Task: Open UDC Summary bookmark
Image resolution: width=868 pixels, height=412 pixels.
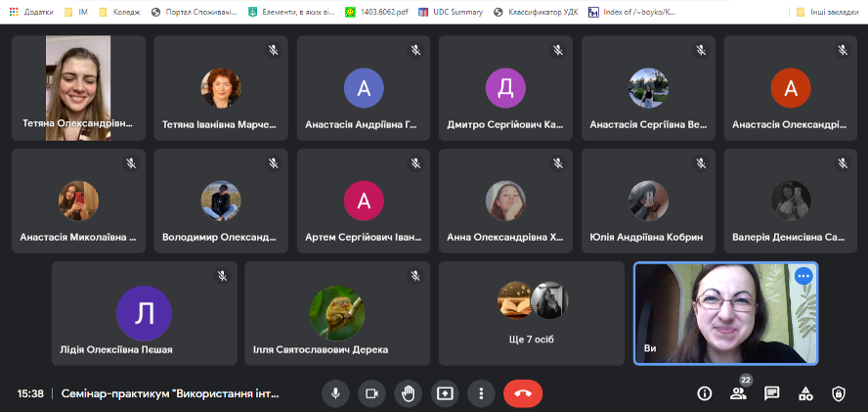Action: [x=452, y=12]
